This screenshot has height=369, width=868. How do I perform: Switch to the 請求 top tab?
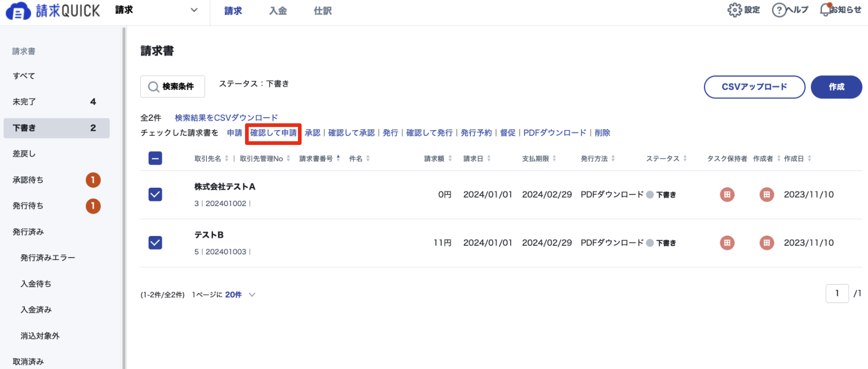[233, 11]
